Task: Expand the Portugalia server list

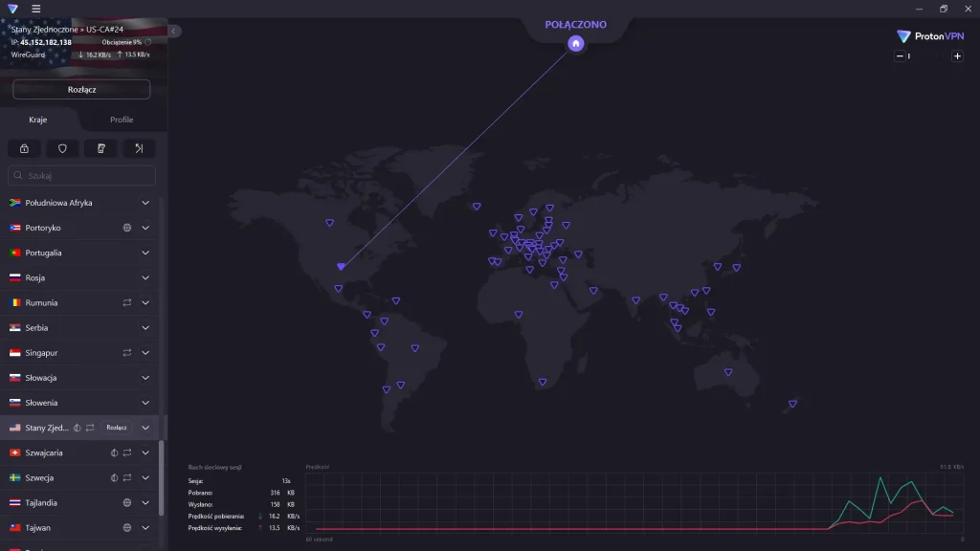Action: click(x=145, y=253)
